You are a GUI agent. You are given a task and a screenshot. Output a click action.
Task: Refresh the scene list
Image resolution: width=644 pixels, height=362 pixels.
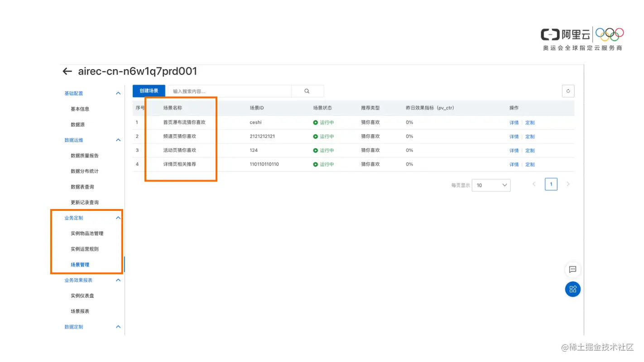(568, 91)
